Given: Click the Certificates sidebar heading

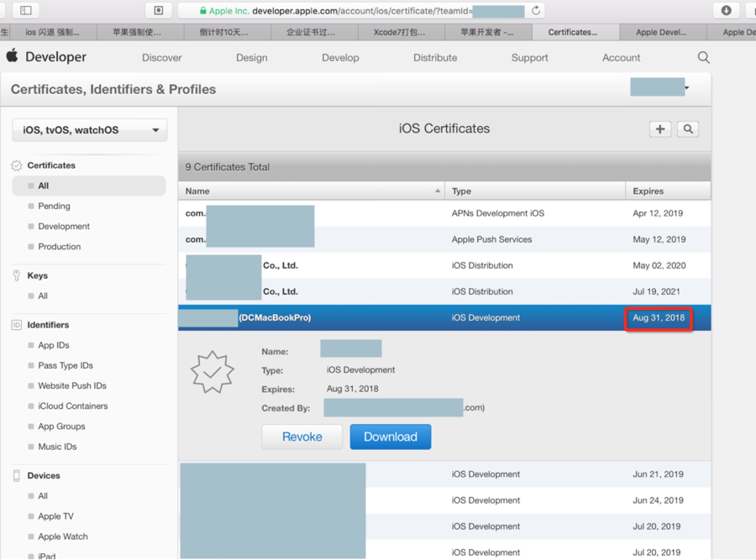Looking at the screenshot, I should 51,165.
